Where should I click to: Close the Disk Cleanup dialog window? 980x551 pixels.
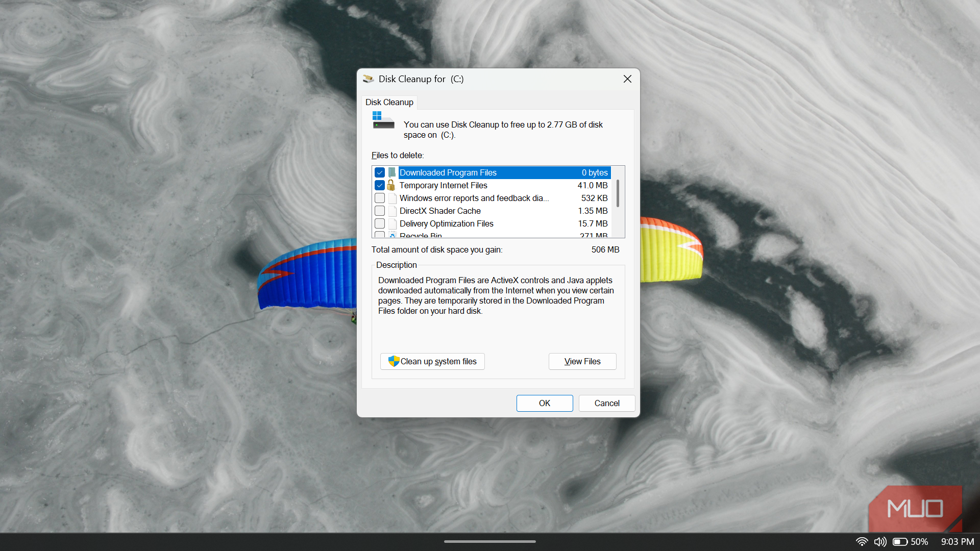click(627, 79)
